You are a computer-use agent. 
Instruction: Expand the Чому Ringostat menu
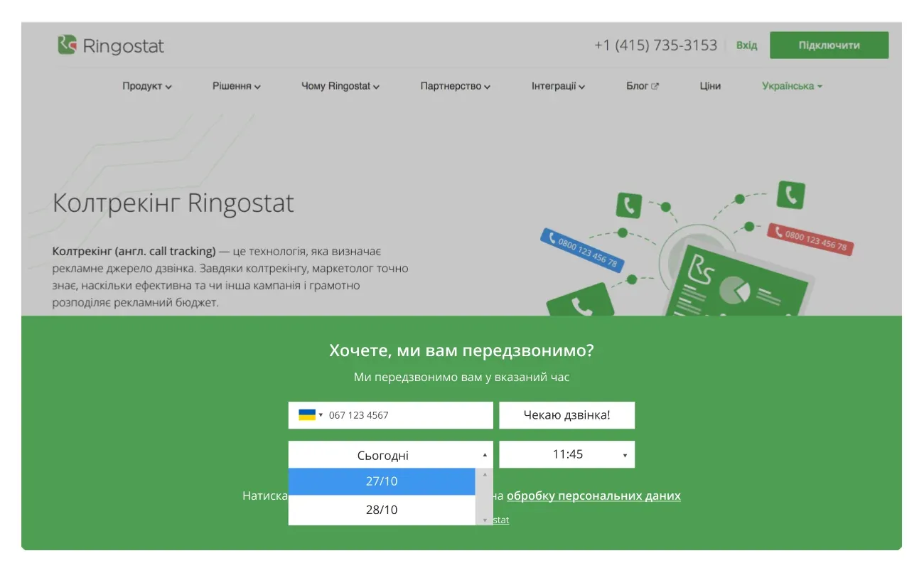[x=340, y=86]
